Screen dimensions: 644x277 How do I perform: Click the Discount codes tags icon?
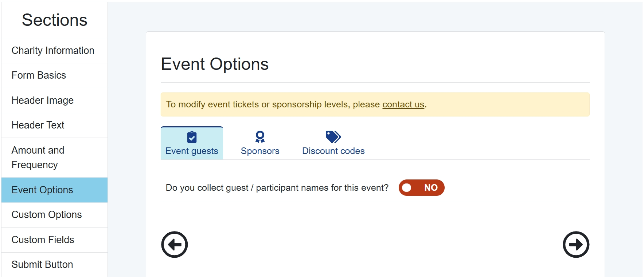tap(333, 137)
